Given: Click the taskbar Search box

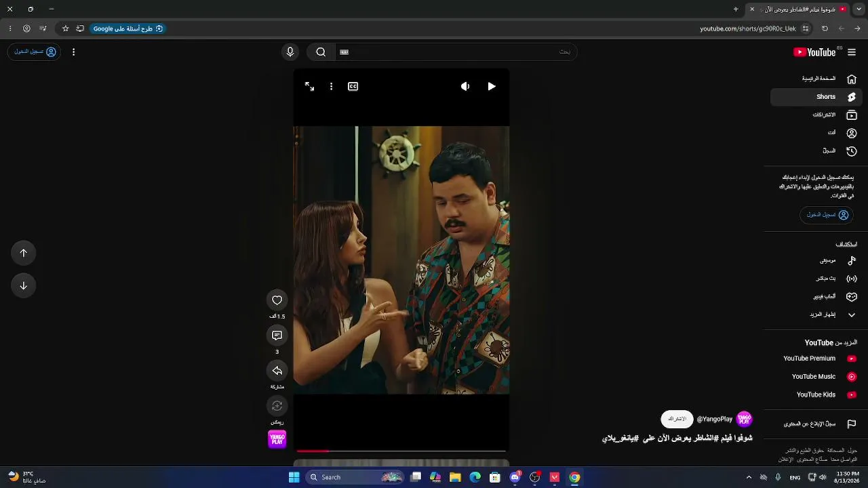Looking at the screenshot, I should 355,477.
